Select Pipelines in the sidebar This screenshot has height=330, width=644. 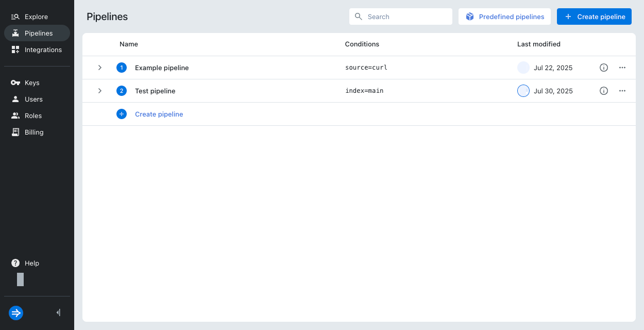coord(37,33)
